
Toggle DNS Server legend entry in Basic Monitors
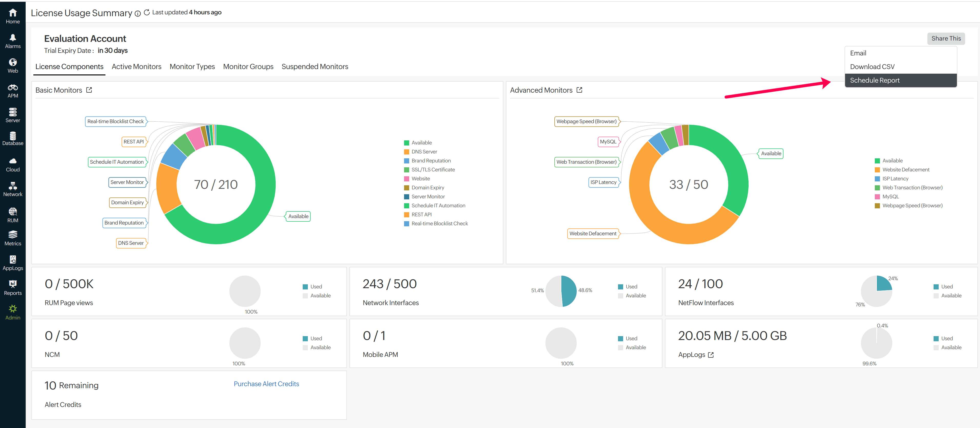pyautogui.click(x=424, y=152)
